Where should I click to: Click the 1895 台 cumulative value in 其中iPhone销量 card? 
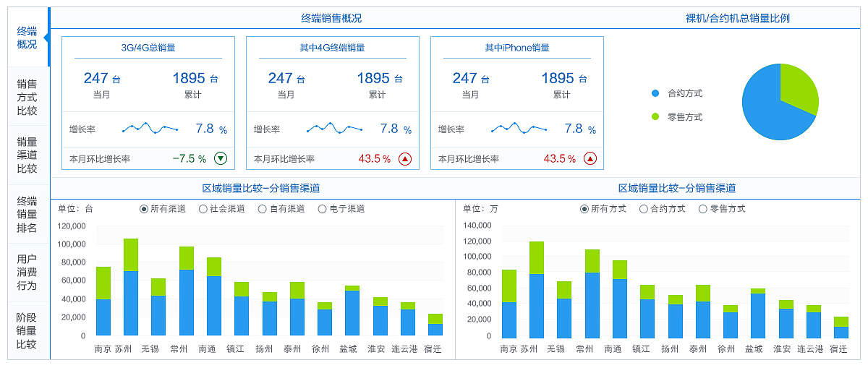click(x=564, y=78)
